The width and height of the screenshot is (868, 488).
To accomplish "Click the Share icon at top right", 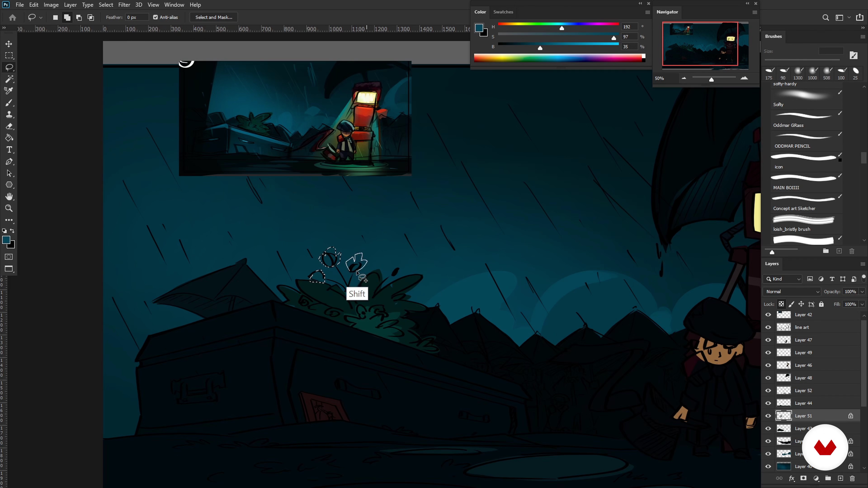I will 860,18.
